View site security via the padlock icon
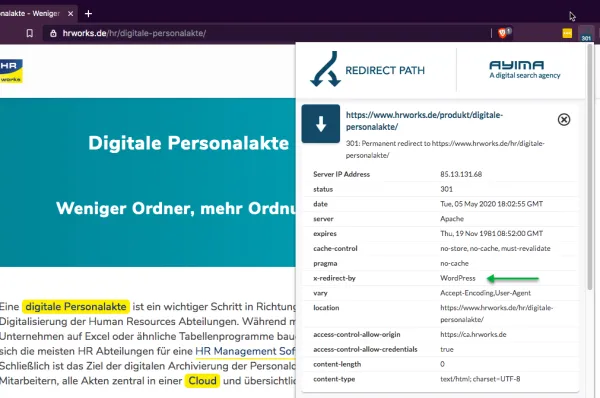The height and width of the screenshot is (398, 600). point(54,34)
